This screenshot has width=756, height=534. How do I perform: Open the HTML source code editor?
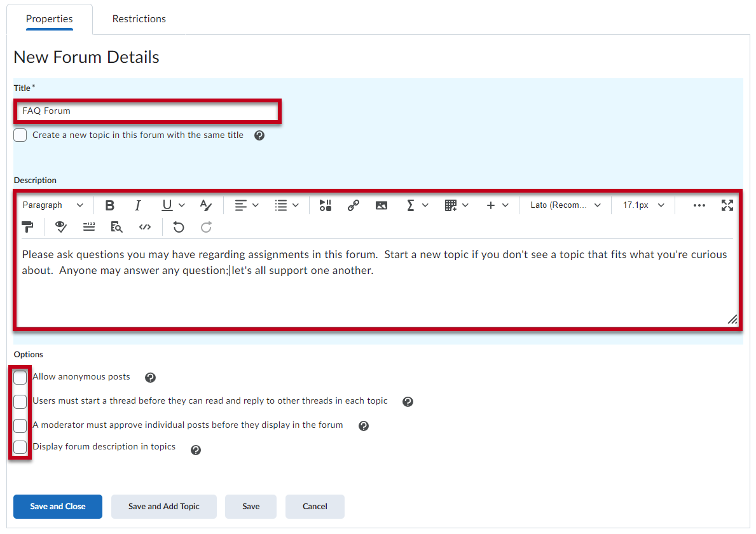coord(144,227)
